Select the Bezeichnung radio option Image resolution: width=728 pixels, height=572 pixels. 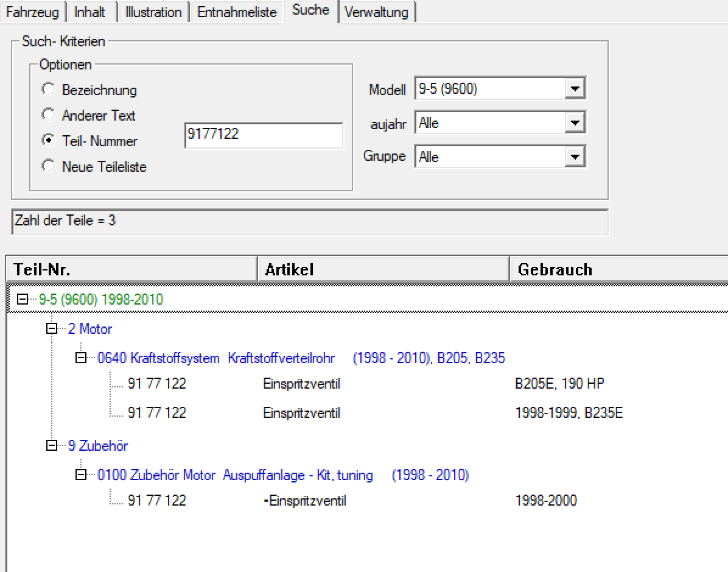[x=48, y=89]
